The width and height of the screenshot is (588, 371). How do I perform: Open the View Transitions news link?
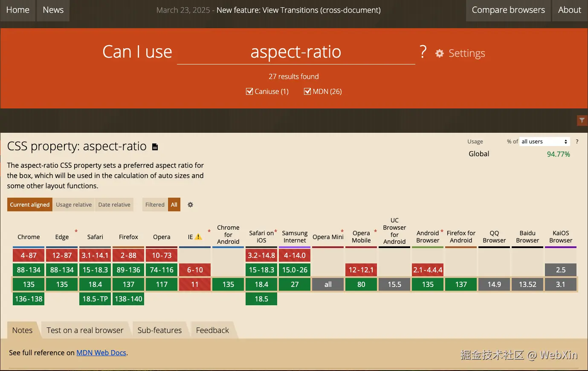pyautogui.click(x=298, y=10)
